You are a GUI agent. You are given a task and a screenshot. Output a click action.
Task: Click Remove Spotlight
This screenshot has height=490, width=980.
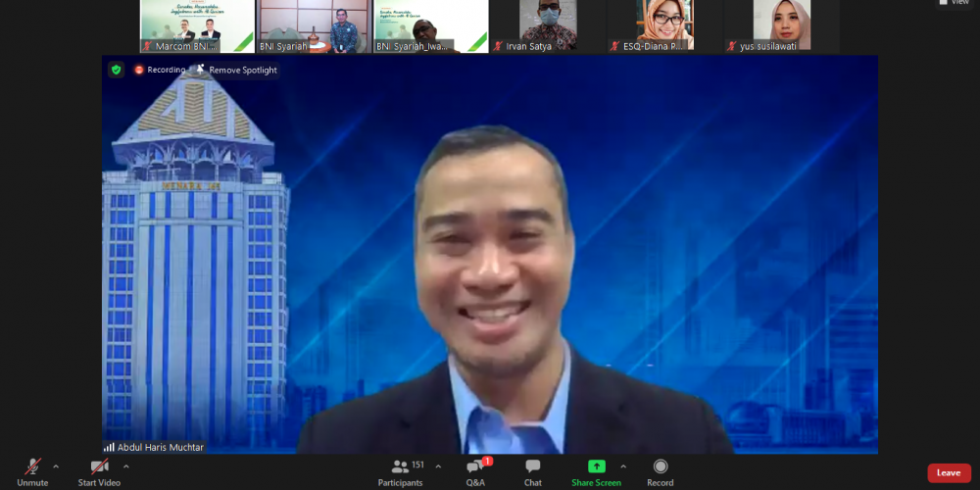click(x=236, y=70)
